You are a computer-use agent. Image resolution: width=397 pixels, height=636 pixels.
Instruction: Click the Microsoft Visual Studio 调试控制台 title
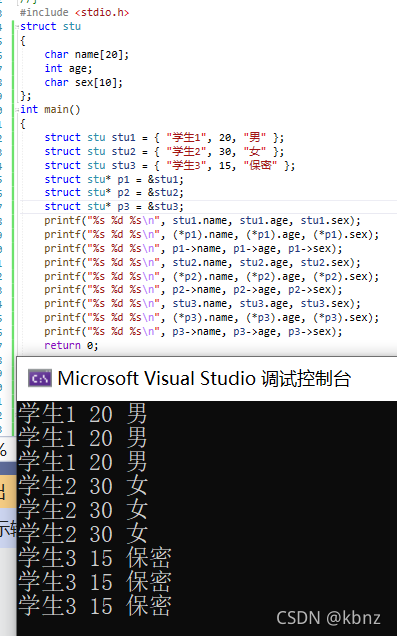[x=204, y=378]
